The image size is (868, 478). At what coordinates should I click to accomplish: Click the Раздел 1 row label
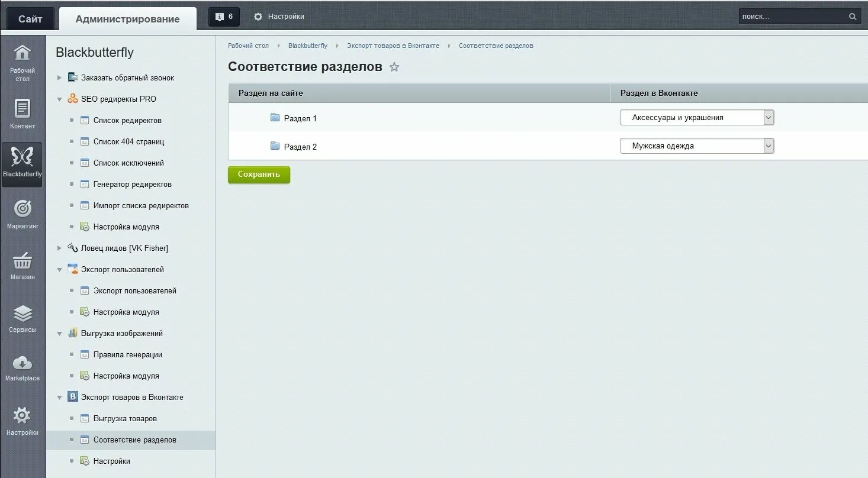point(300,118)
